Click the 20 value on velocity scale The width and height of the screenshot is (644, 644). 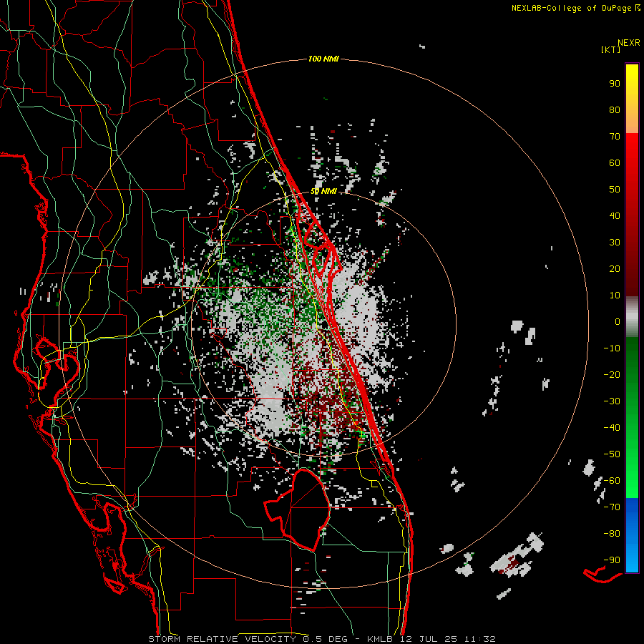tap(615, 269)
